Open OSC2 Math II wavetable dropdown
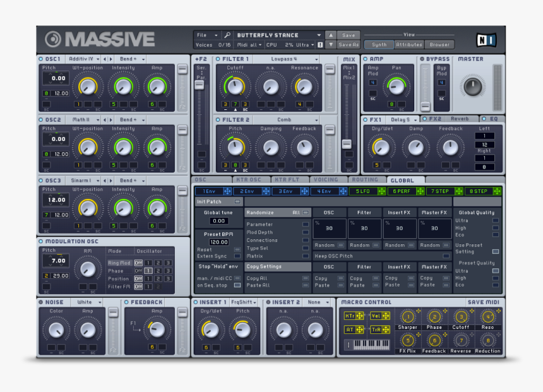Screen dimensions: 543x392 pyautogui.click(x=83, y=120)
